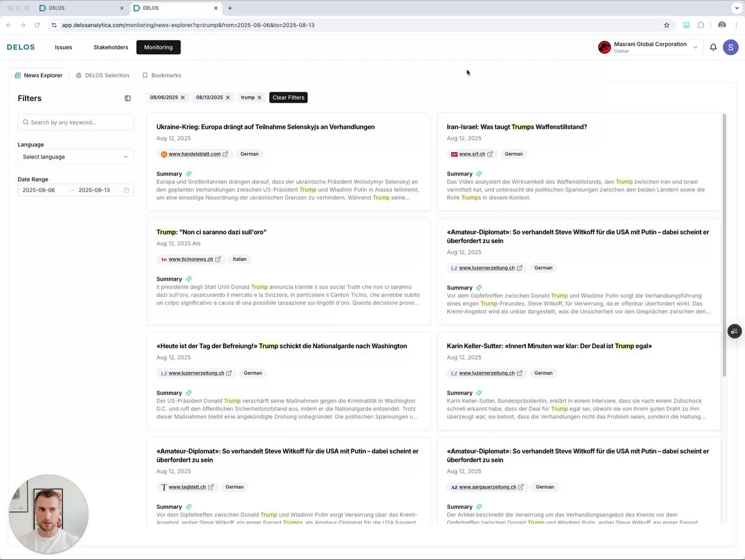Open external link icon beside www.srf.ch
Screen dimensions: 745x560
(x=489, y=154)
